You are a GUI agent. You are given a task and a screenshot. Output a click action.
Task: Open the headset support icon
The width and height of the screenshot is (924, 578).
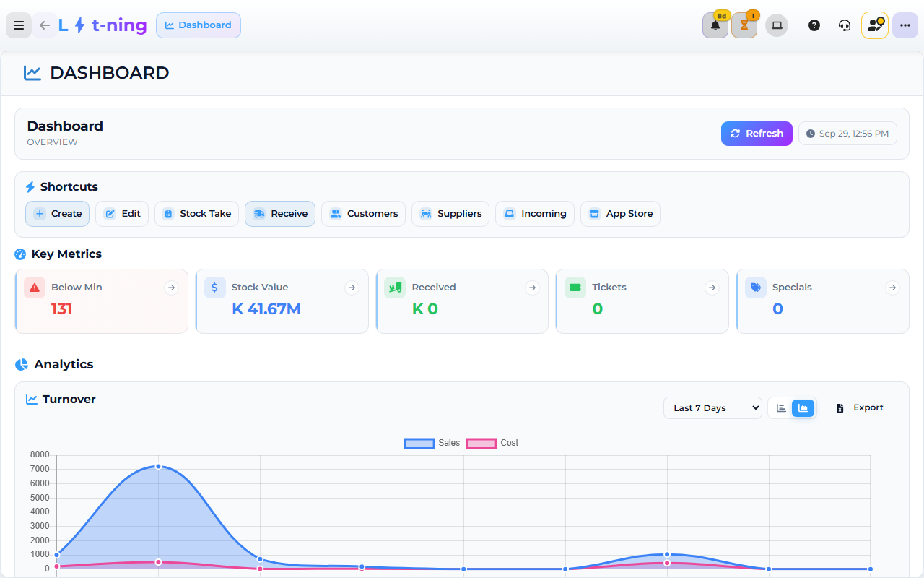[x=845, y=25]
